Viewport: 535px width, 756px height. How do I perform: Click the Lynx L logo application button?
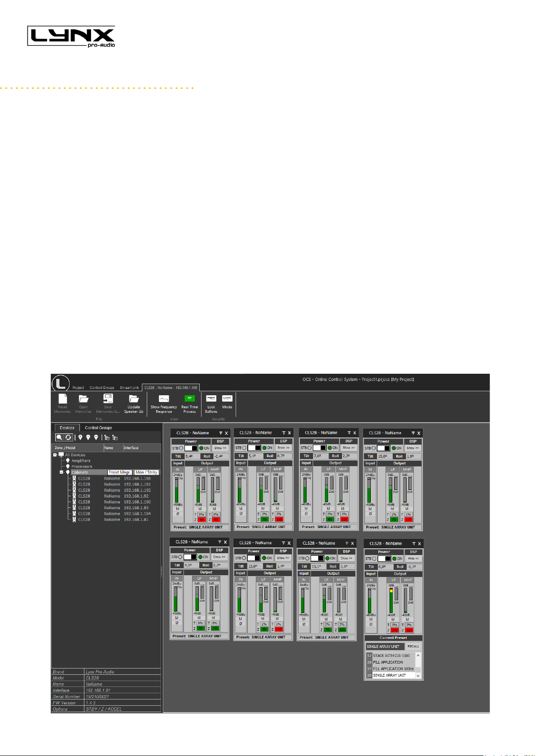[60, 383]
